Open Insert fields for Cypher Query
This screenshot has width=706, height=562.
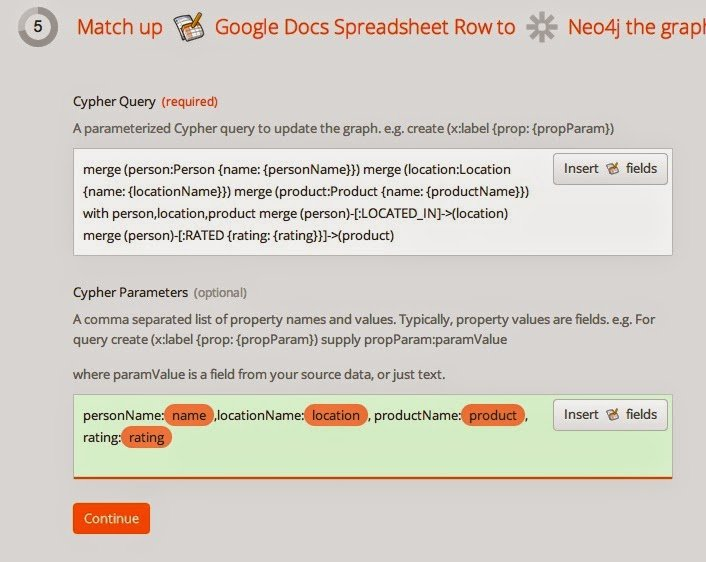coord(610,169)
